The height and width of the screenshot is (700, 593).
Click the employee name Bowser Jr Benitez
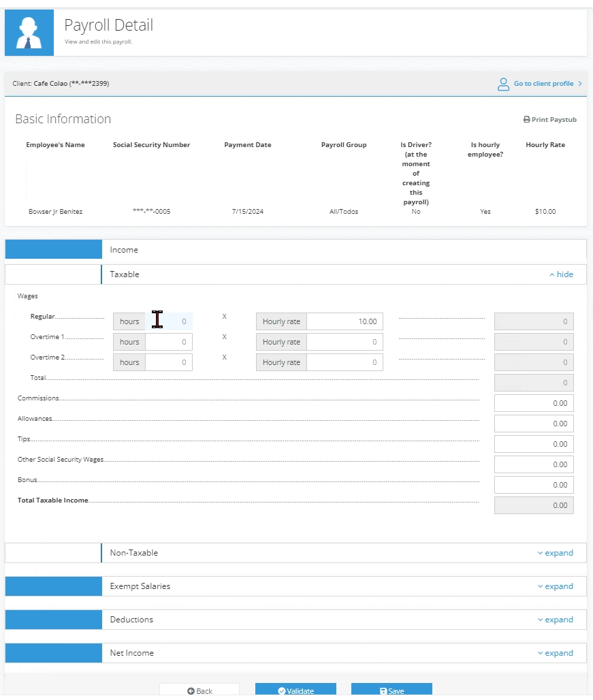55,212
